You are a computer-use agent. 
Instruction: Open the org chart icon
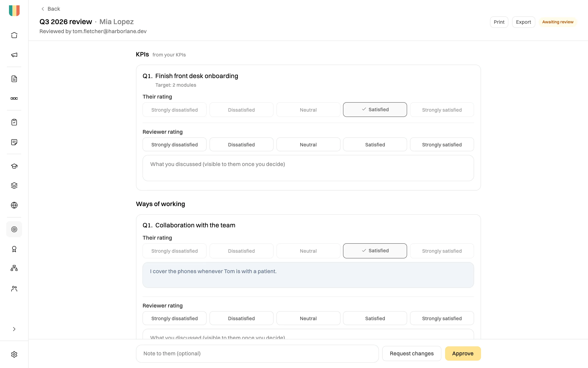tap(14, 268)
